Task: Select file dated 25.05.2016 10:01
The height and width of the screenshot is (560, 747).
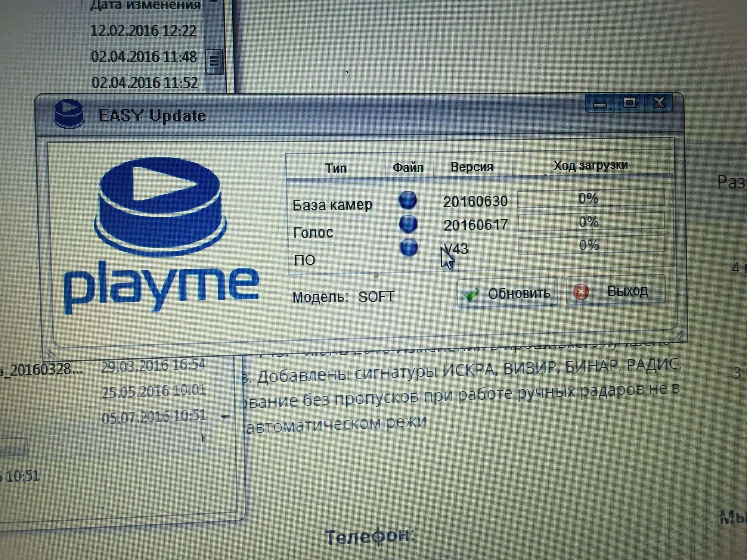Action: (154, 392)
